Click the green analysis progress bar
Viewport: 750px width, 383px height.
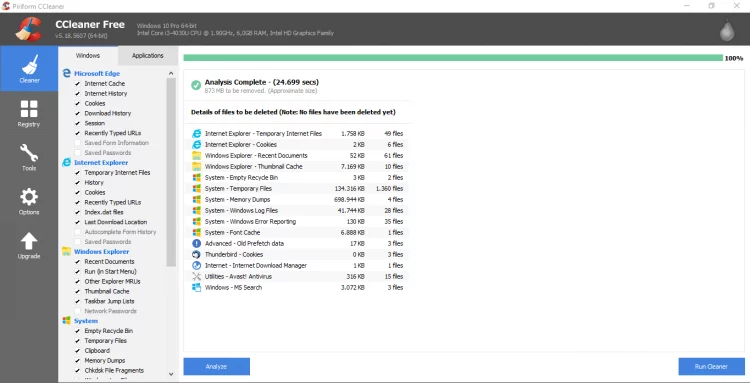(453, 58)
